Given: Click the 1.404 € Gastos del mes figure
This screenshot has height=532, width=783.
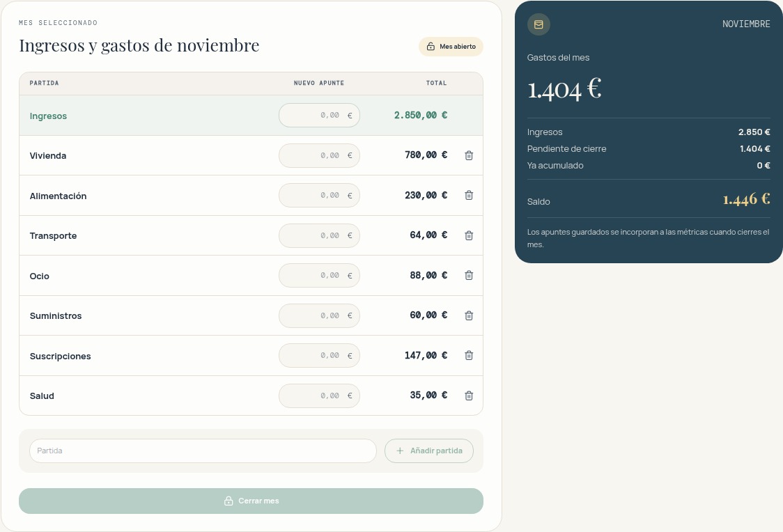Looking at the screenshot, I should tap(564, 89).
